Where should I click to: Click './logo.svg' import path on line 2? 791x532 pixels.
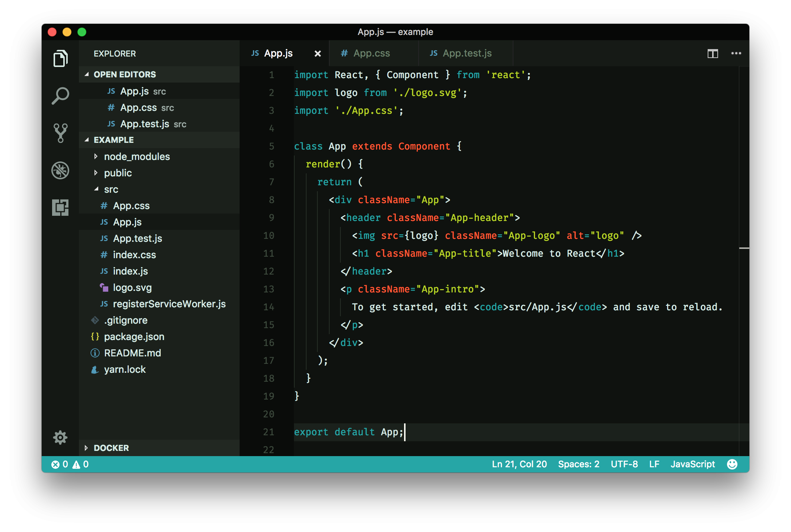click(427, 93)
